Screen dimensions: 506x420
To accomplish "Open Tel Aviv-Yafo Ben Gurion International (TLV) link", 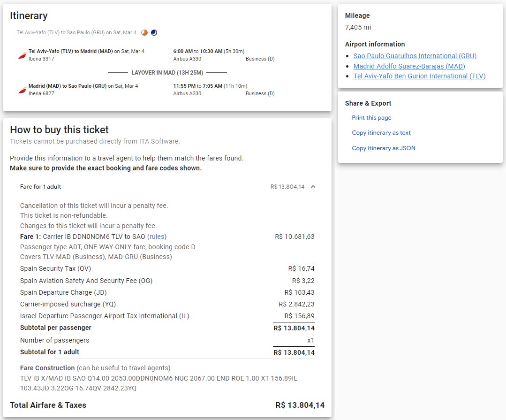I will [419, 76].
